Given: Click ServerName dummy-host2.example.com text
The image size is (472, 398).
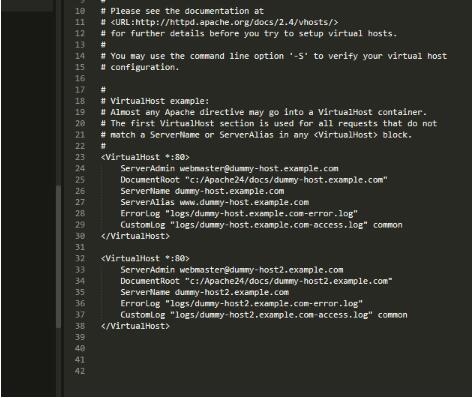Looking at the screenshot, I should [x=204, y=292].
